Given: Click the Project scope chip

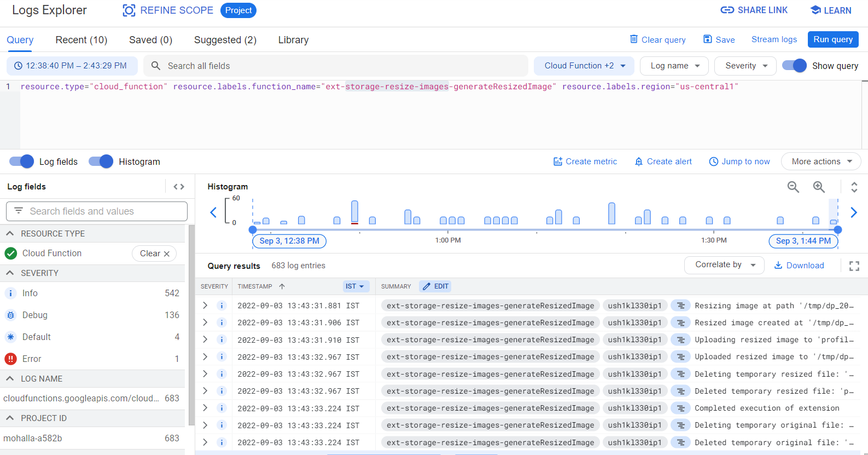Looking at the screenshot, I should pos(238,10).
